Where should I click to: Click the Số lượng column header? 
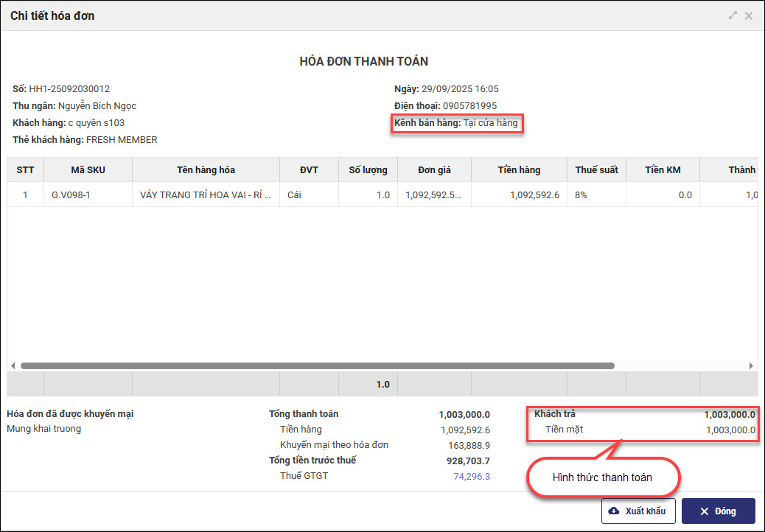(x=368, y=170)
